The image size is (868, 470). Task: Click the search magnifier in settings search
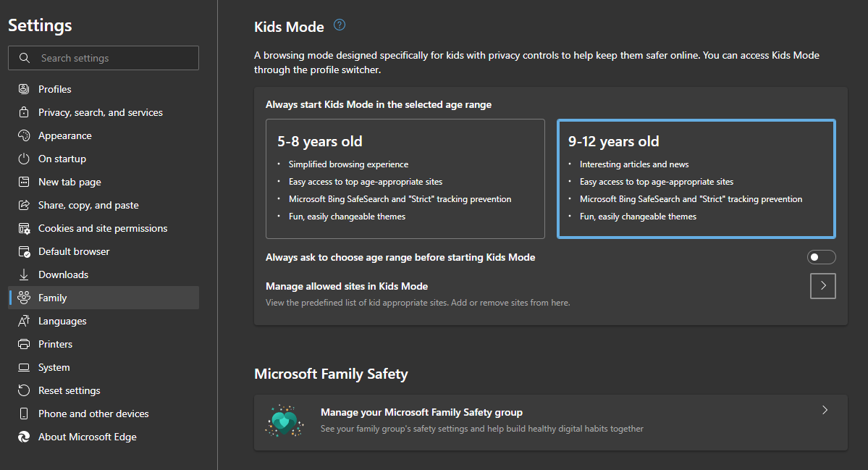(x=23, y=57)
